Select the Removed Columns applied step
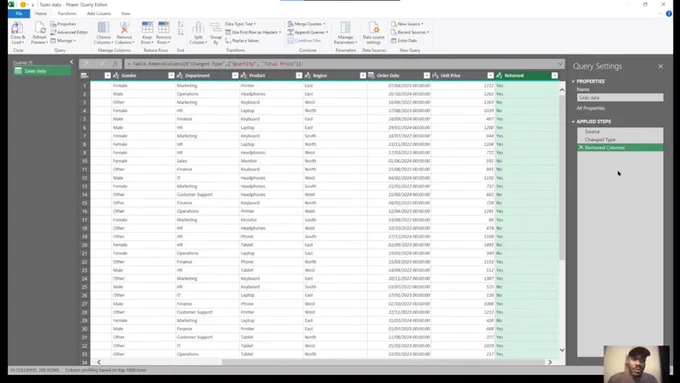 tap(620, 148)
